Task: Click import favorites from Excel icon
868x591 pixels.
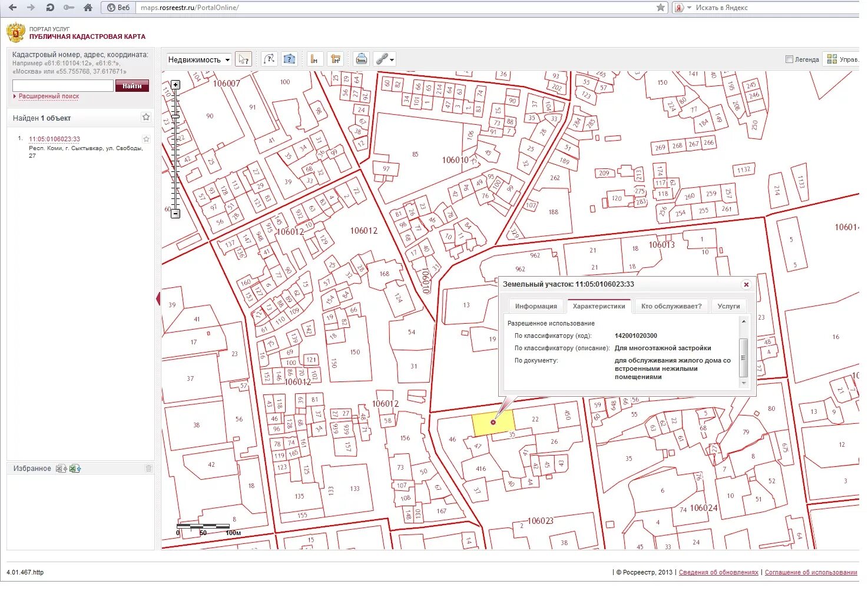Action: [x=75, y=469]
